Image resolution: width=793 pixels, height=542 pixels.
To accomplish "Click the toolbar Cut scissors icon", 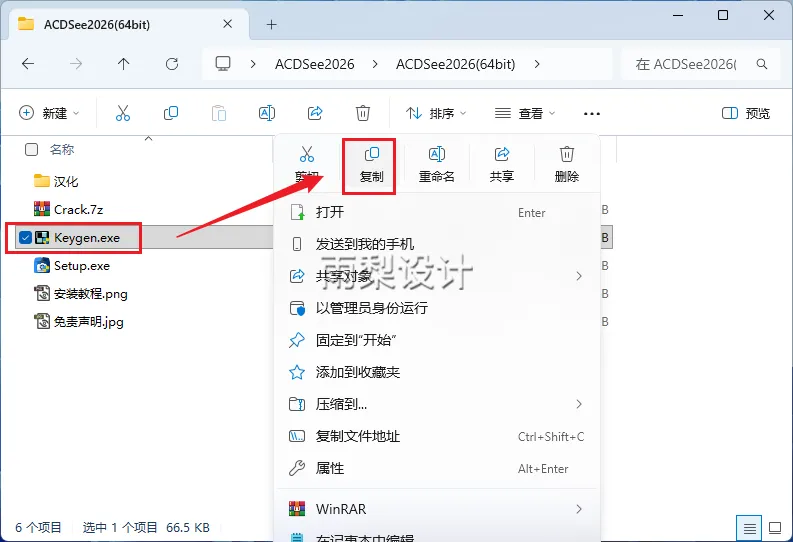I will click(123, 113).
